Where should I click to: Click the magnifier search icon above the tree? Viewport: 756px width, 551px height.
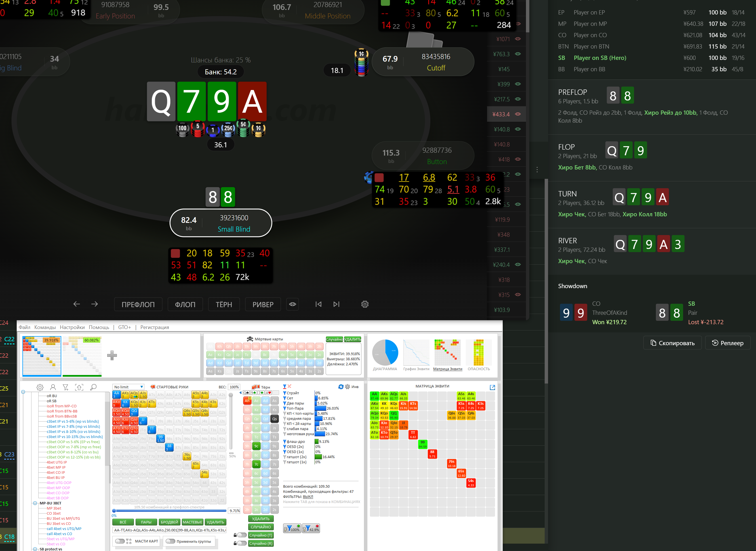point(93,387)
